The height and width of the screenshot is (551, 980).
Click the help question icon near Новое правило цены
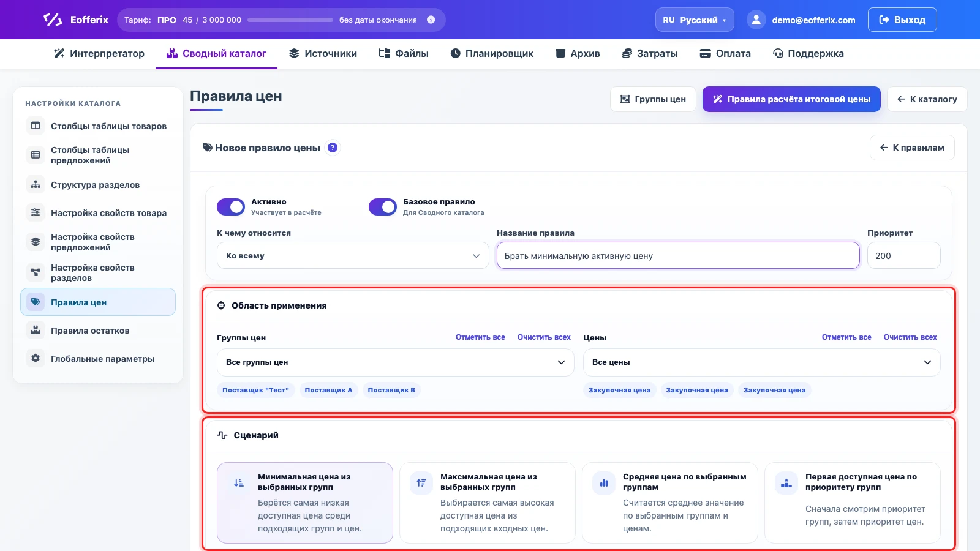pyautogui.click(x=333, y=148)
